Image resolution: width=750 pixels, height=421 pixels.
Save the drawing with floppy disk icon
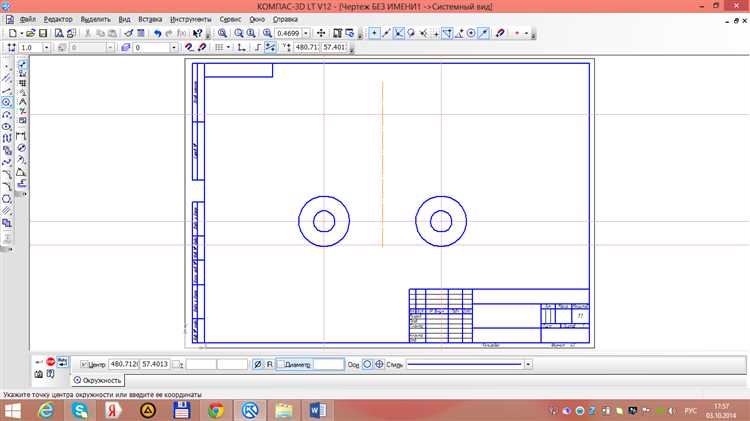tap(43, 33)
